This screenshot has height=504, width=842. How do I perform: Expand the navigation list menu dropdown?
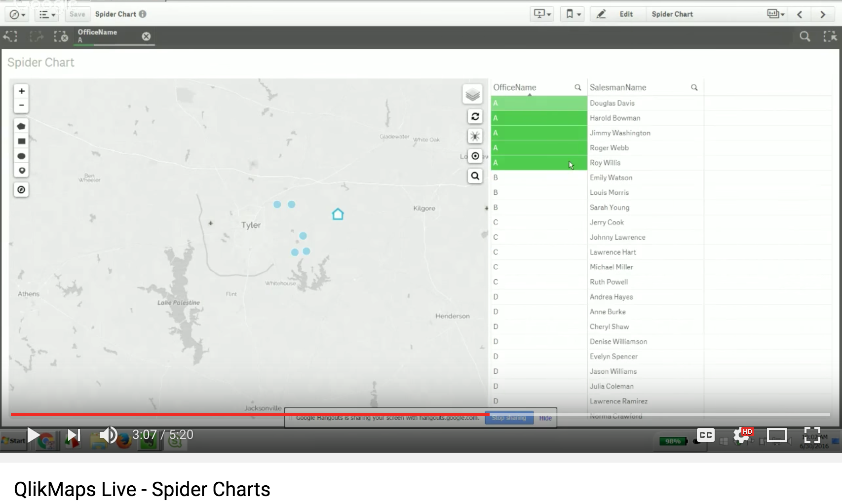[x=47, y=15]
